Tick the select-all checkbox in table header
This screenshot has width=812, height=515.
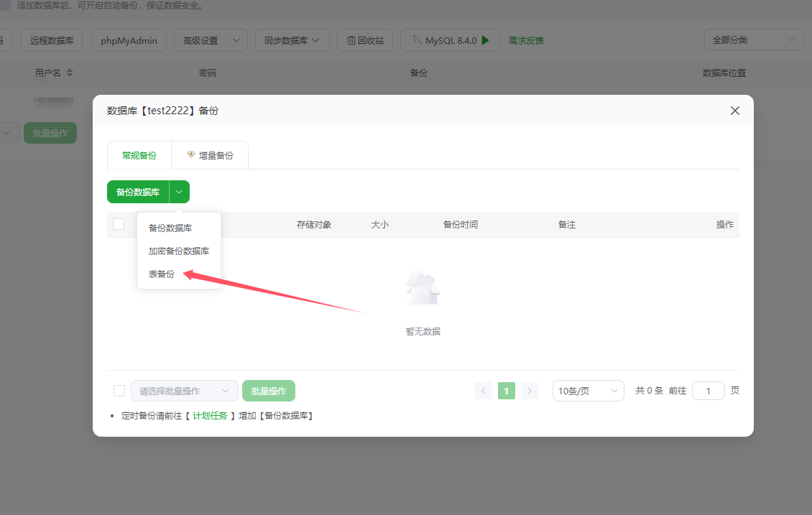tap(119, 224)
